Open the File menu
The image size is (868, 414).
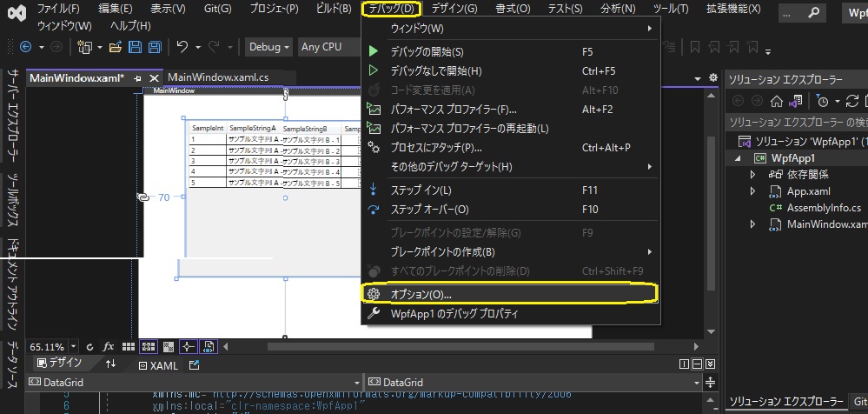point(58,9)
